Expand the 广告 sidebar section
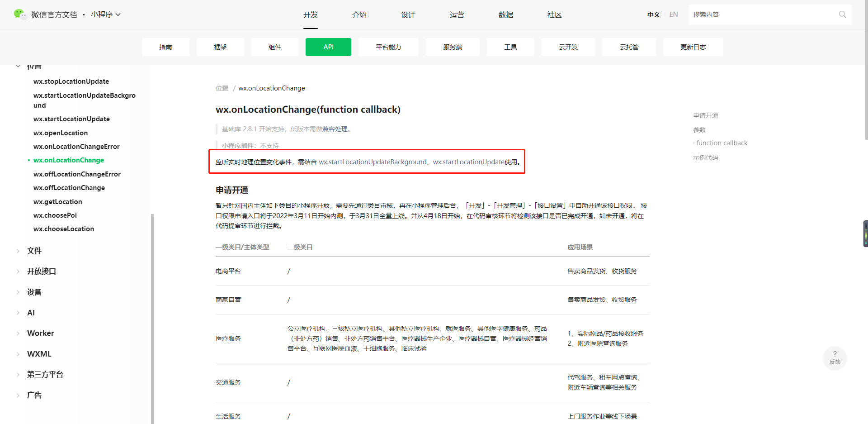Viewport: 868px width, 424px height. pos(18,395)
